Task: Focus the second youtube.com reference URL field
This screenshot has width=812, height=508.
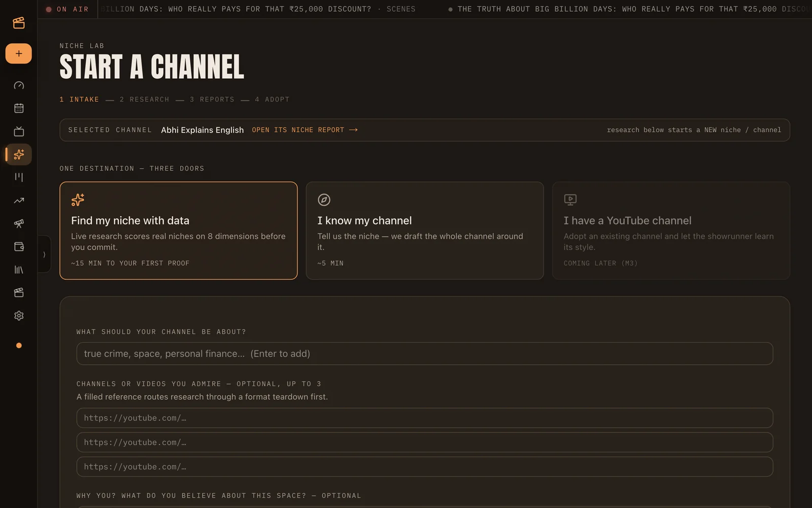Action: click(425, 442)
